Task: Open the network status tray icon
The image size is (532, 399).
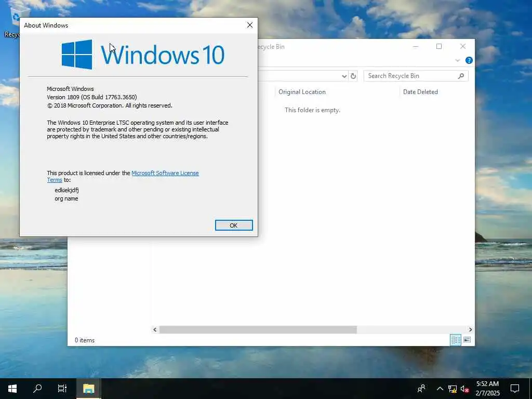Action: coord(453,389)
